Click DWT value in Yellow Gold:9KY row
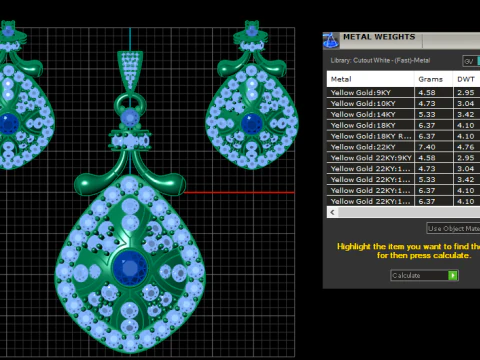480x360 pixels. point(466,93)
